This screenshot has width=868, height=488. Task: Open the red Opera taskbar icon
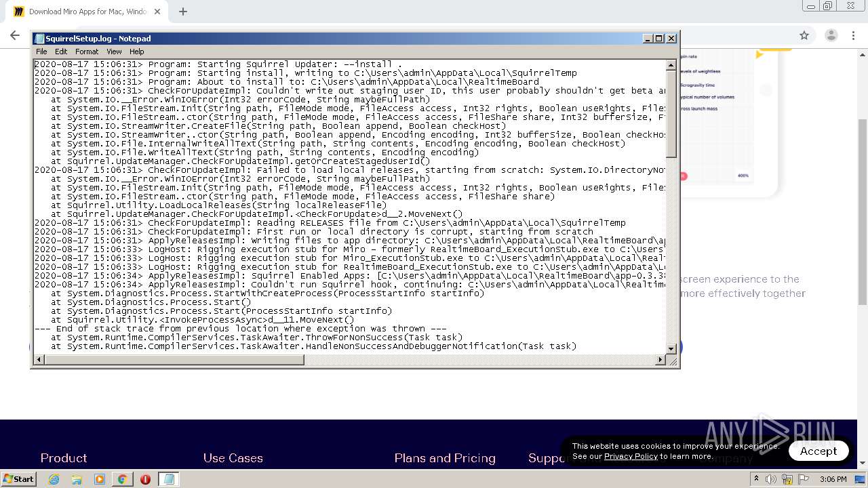click(145, 479)
